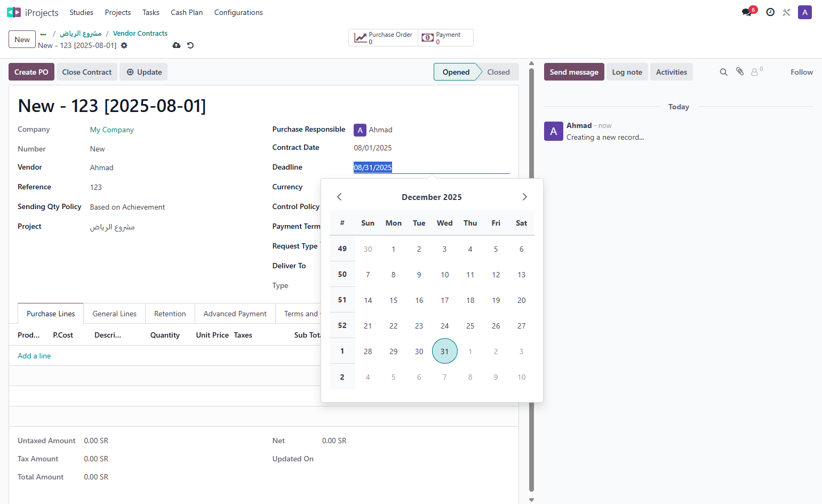The height and width of the screenshot is (504, 822).
Task: Click the gear actions icon beside record name
Action: [x=124, y=45]
